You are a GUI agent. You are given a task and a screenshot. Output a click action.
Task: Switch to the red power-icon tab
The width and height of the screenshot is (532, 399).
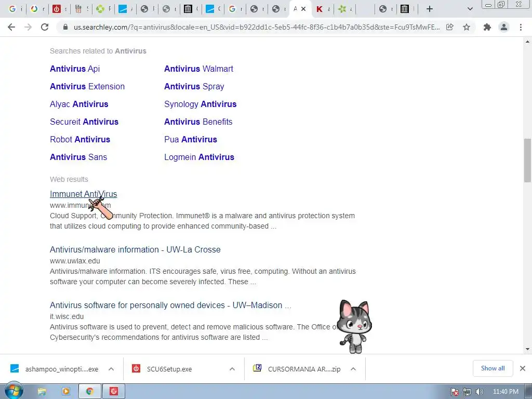[57, 9]
